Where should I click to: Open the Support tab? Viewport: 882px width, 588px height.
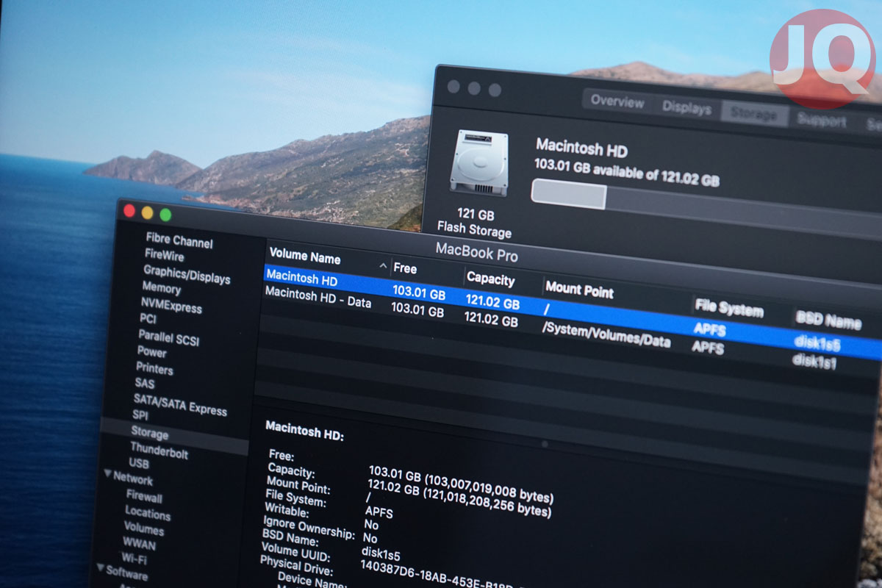(822, 121)
